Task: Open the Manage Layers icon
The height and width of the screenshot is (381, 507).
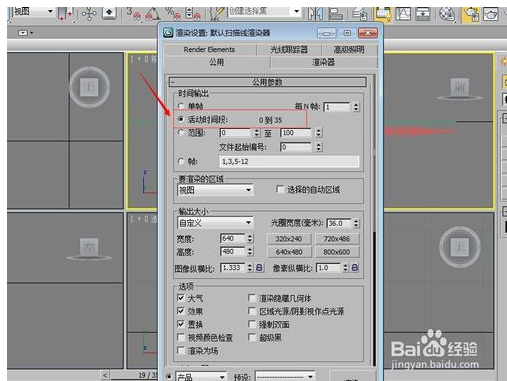Action: tap(360, 14)
